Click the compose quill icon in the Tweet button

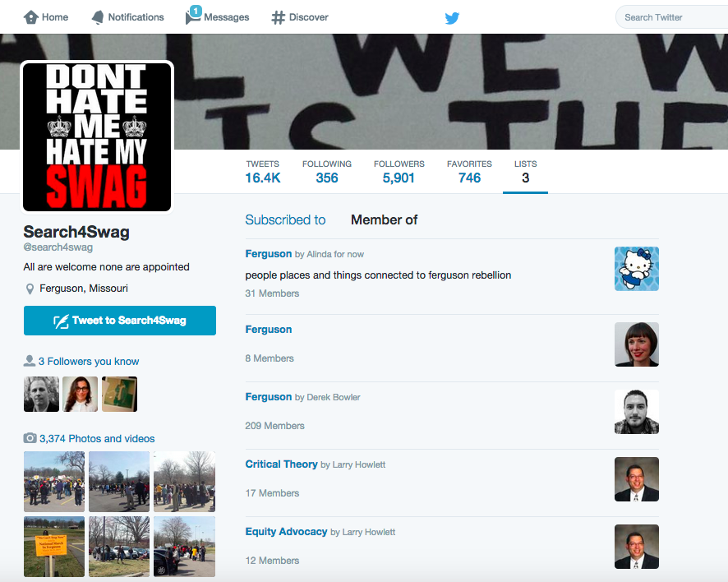61,321
